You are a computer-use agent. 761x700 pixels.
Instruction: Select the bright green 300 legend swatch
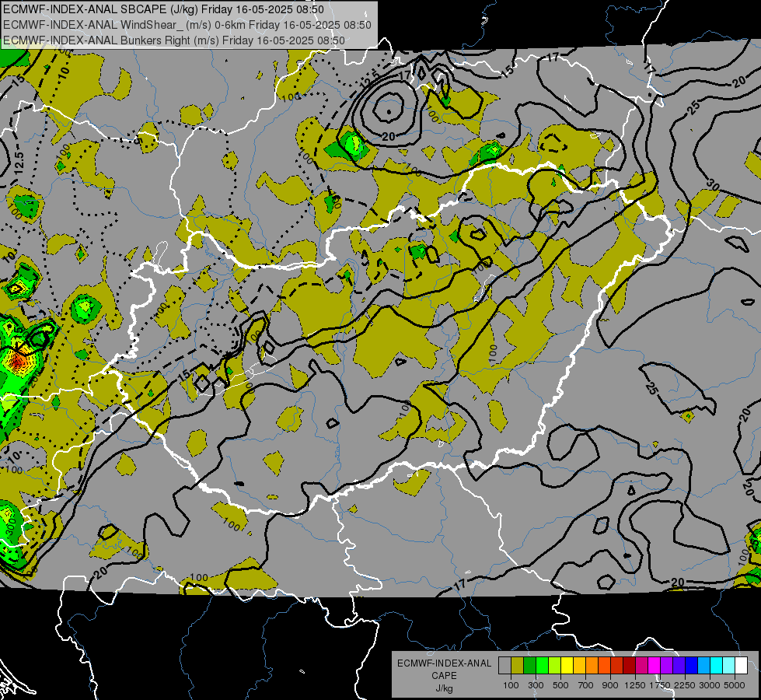[542, 665]
